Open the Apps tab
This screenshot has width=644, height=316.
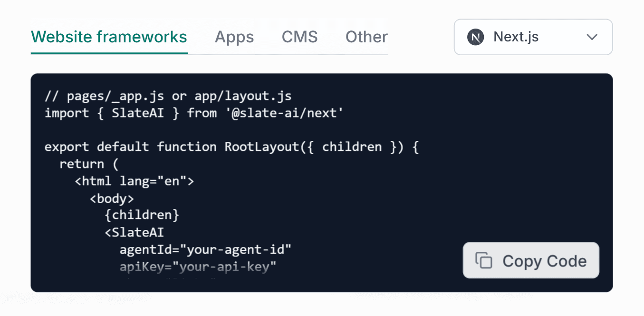234,37
